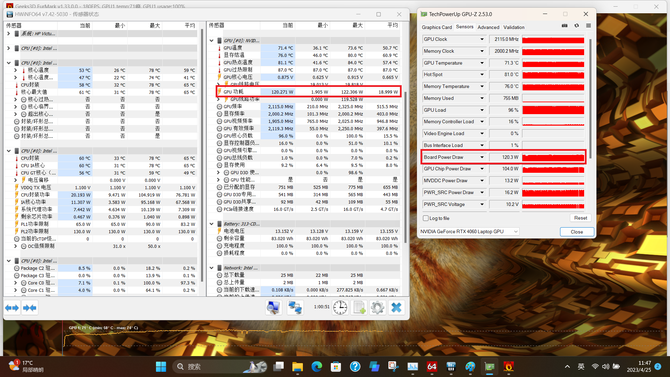Click HWiNFO collapse-columns arrows icon
The width and height of the screenshot is (670, 377).
point(29,308)
